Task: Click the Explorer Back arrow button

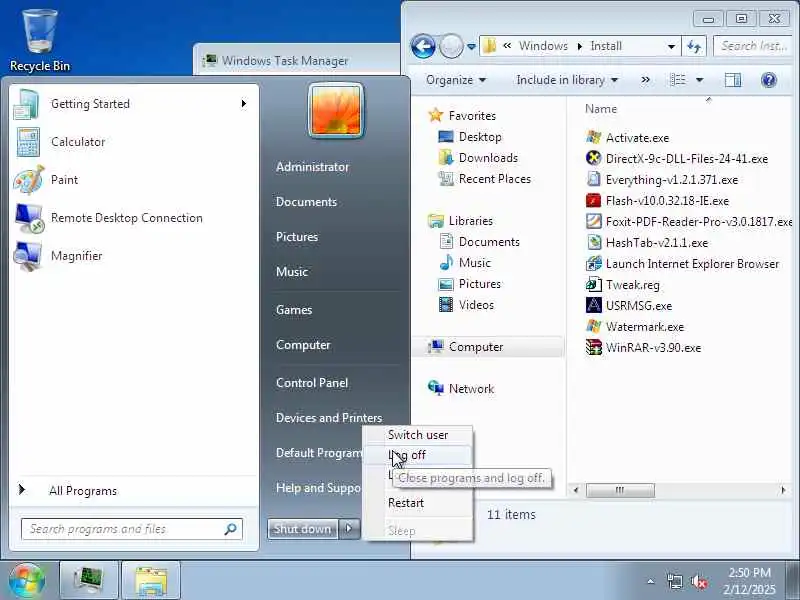Action: pyautogui.click(x=423, y=46)
